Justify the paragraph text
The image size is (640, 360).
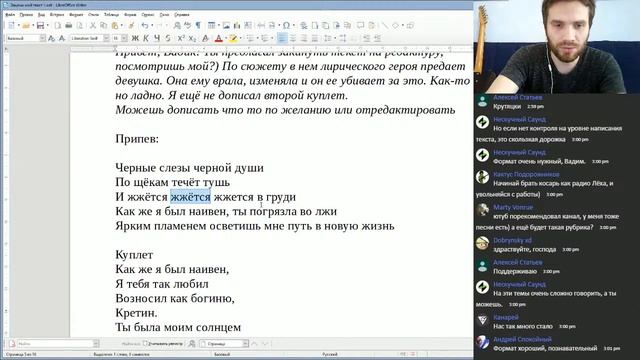315,38
